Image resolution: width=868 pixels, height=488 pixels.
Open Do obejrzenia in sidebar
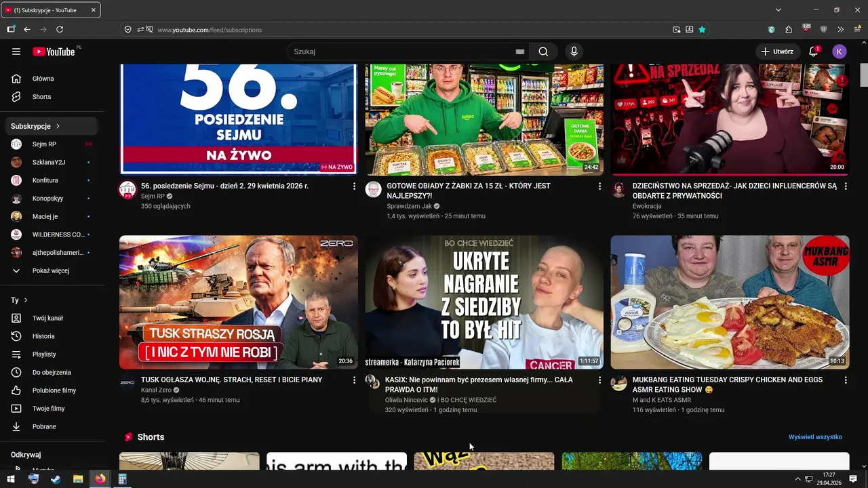pyautogui.click(x=52, y=372)
